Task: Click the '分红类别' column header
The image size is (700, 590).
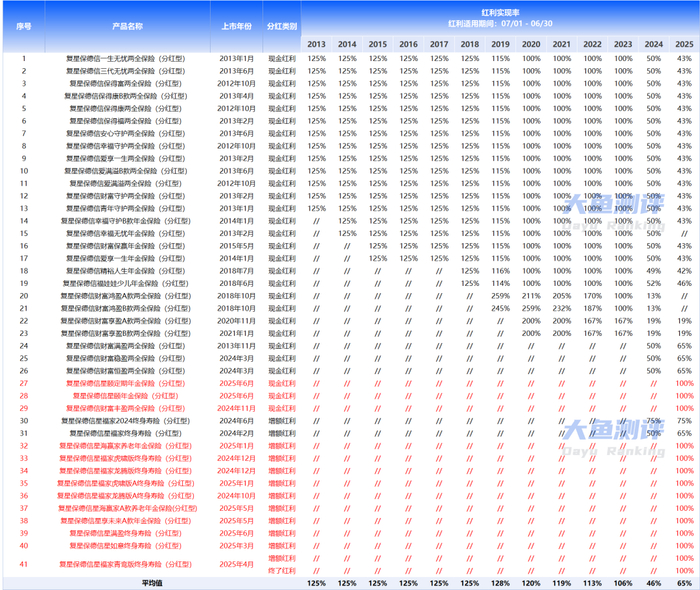Action: tap(282, 26)
